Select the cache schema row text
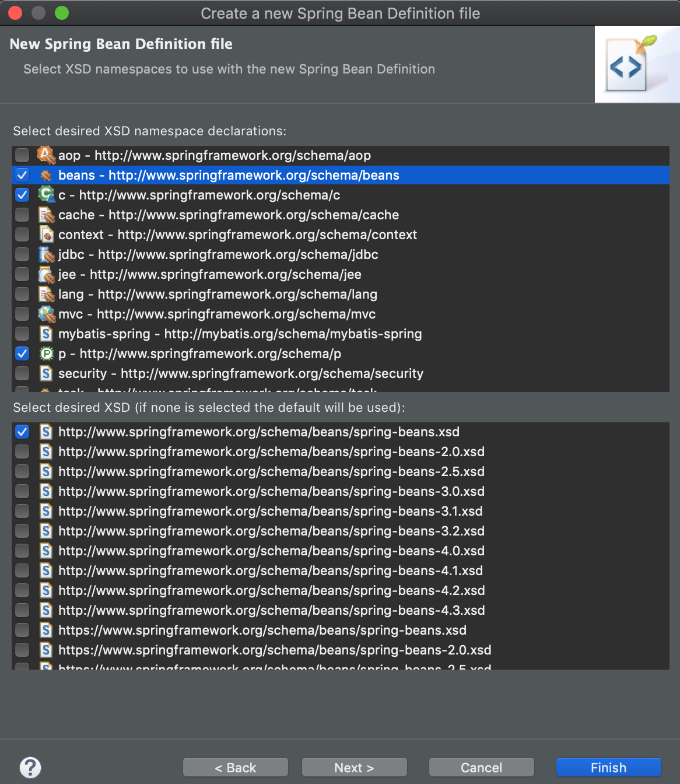Image resolution: width=680 pixels, height=784 pixels. (229, 215)
